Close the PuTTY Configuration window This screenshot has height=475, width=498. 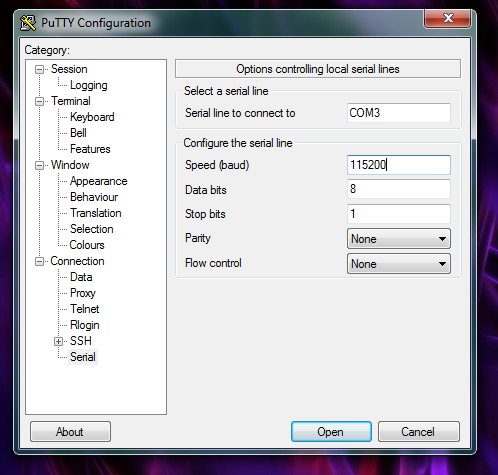coord(447,19)
